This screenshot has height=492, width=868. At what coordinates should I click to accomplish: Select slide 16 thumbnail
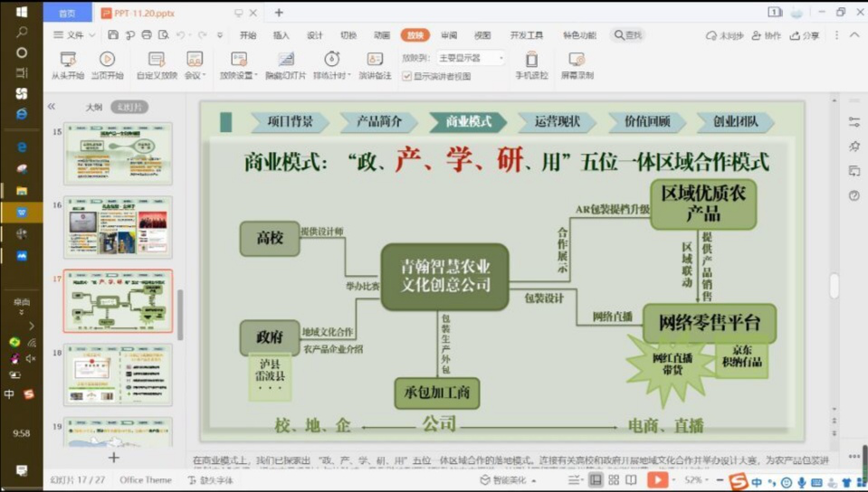118,227
